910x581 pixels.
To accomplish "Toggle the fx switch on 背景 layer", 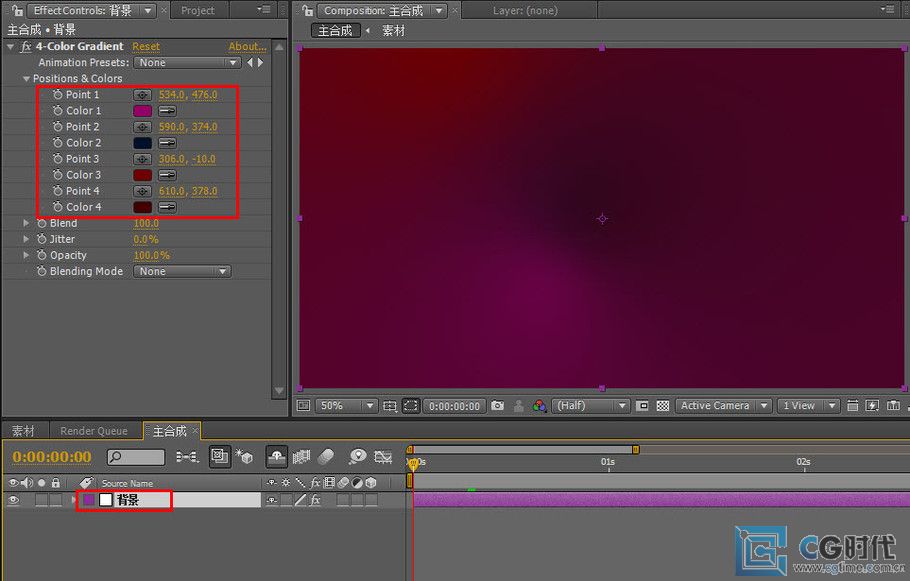I will click(x=315, y=500).
